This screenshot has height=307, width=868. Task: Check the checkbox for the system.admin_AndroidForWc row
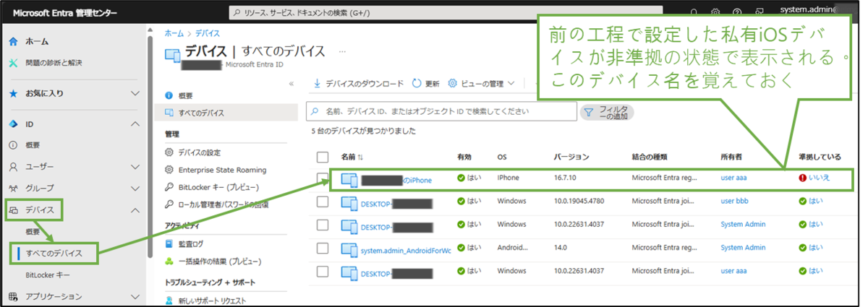tap(323, 248)
